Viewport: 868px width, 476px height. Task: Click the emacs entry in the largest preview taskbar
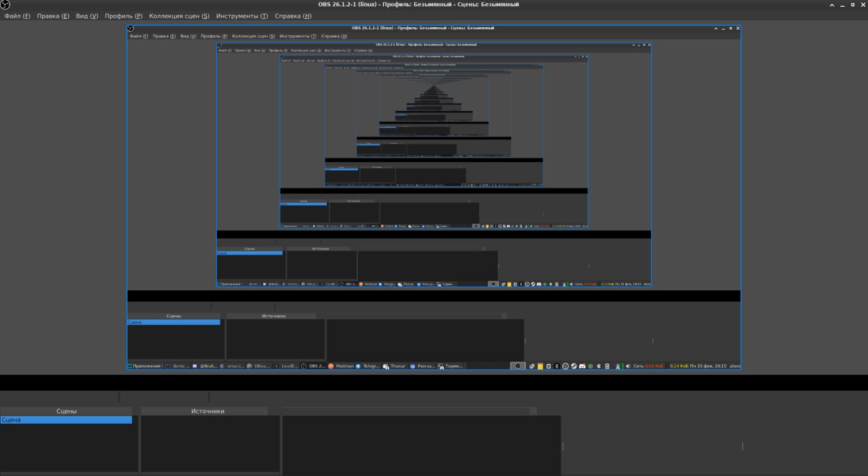point(233,366)
